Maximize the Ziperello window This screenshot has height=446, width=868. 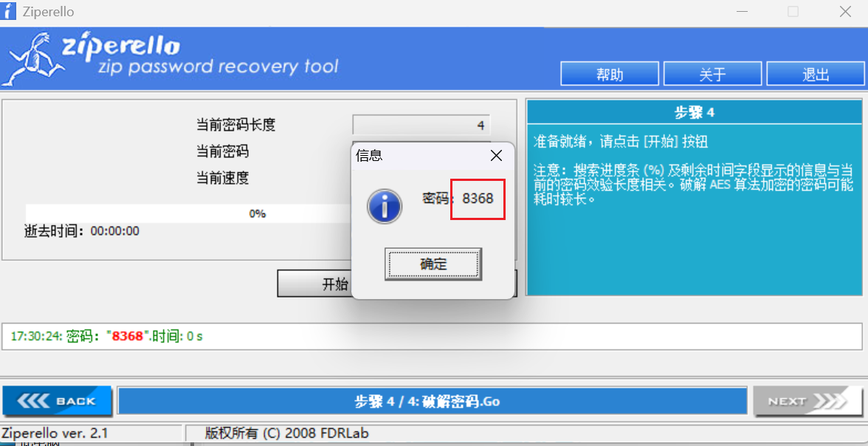pos(793,12)
